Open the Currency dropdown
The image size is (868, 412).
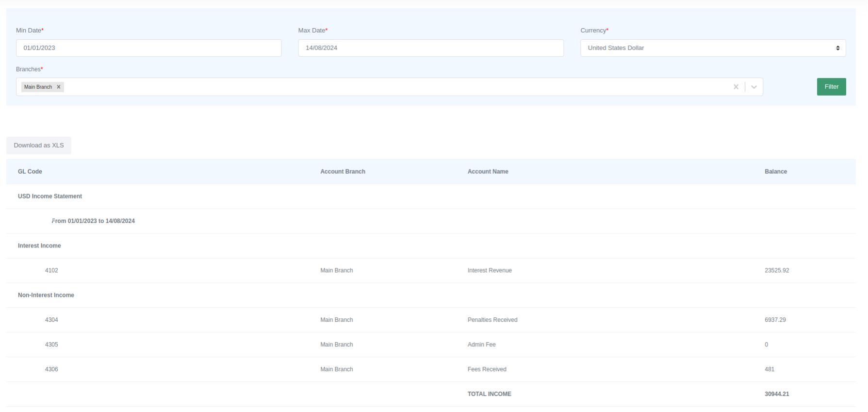click(x=712, y=48)
